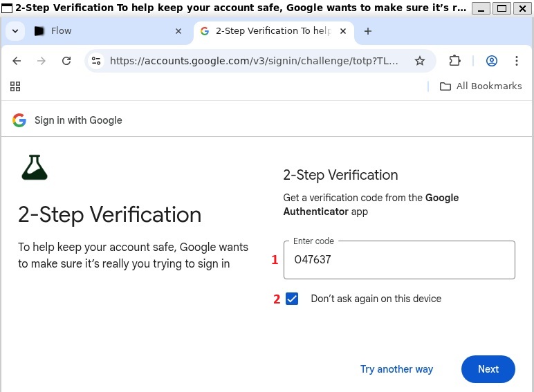This screenshot has width=534, height=392.
Task: Open the Chrome profile icon
Action: [x=492, y=61]
